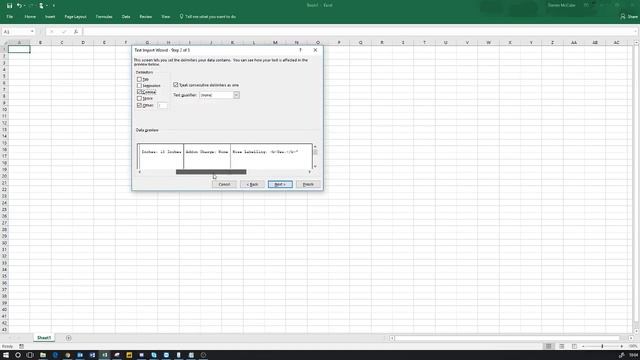The width and height of the screenshot is (640, 360).
Task: Open the File menu
Action: [x=9, y=17]
